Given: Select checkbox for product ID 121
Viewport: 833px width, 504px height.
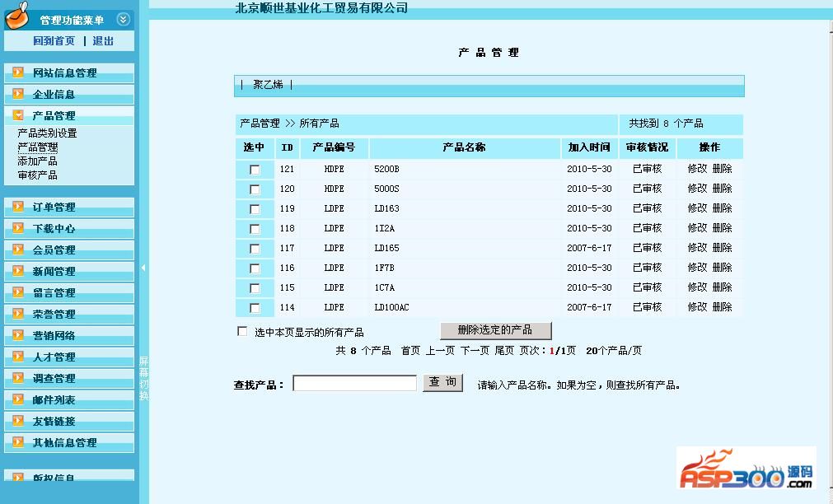Looking at the screenshot, I should (x=255, y=170).
